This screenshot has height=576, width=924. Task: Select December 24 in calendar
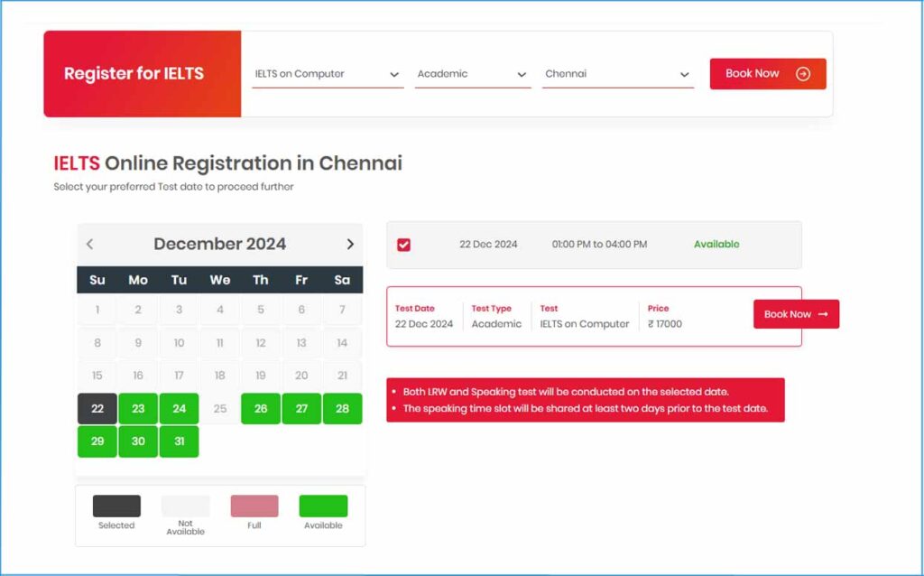pos(180,409)
